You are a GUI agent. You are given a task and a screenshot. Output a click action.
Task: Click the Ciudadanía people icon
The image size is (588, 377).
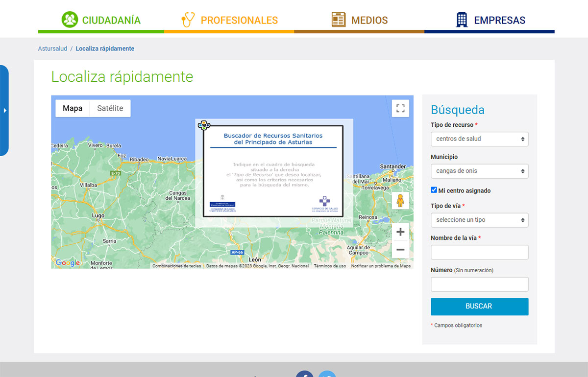coord(70,20)
